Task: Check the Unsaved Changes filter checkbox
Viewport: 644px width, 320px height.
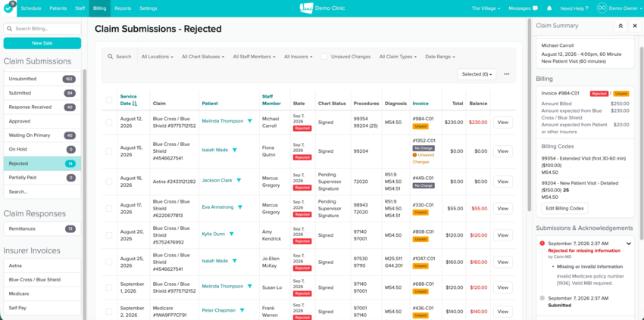Action: [x=324, y=57]
